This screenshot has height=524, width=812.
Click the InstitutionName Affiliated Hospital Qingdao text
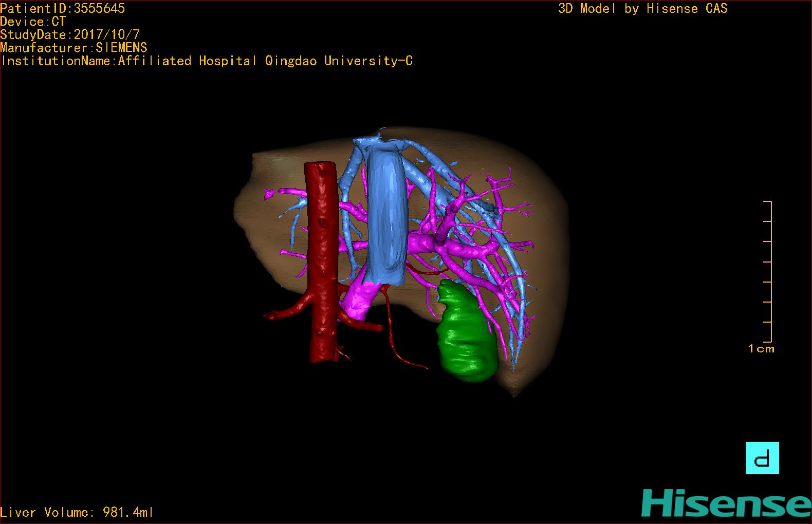point(207,61)
